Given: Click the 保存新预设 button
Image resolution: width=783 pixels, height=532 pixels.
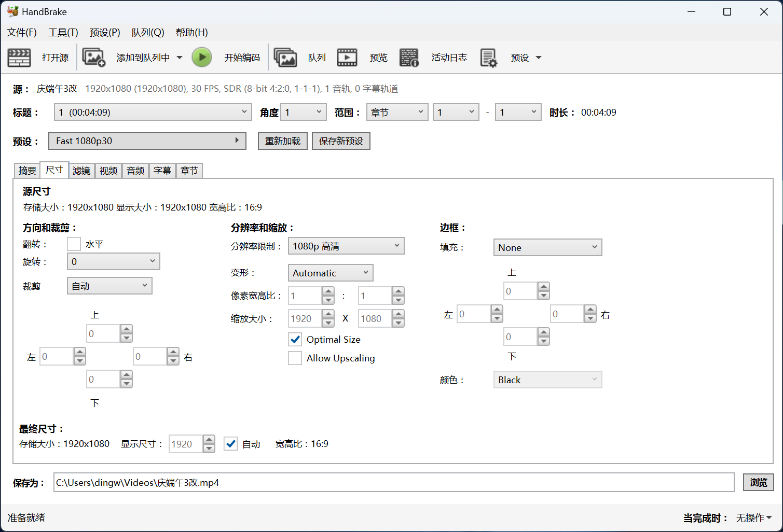Looking at the screenshot, I should point(341,141).
